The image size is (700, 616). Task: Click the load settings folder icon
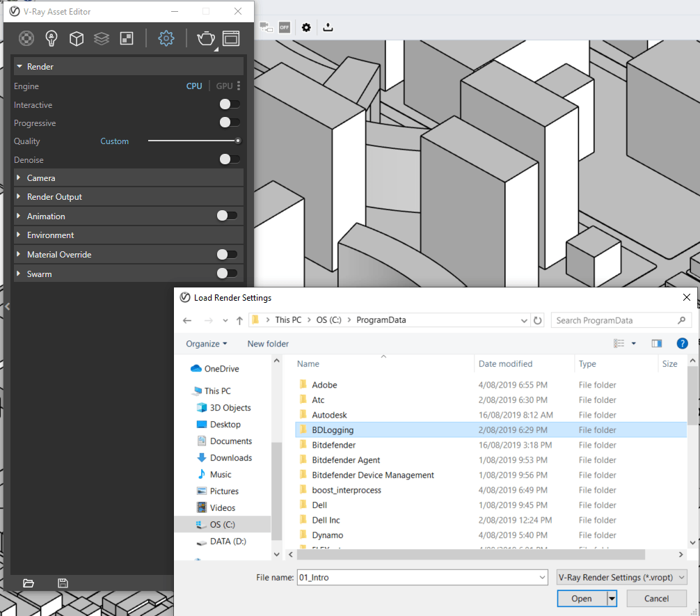tap(29, 583)
